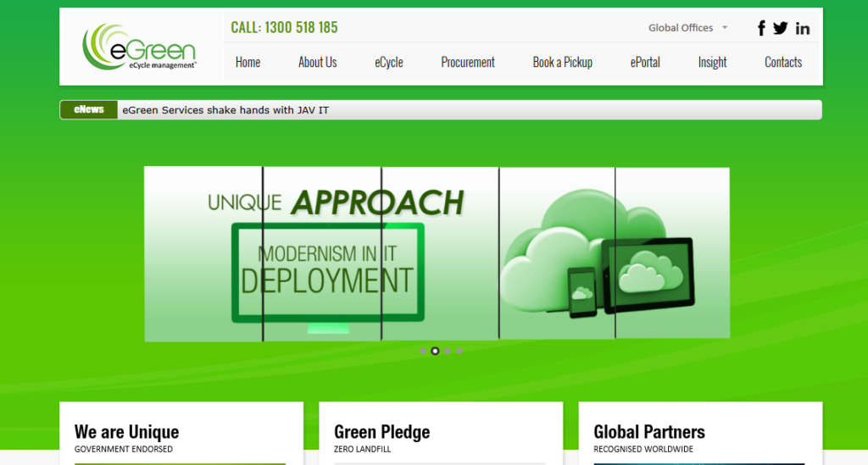868x465 pixels.
Task: Select Book a Pickup
Action: (x=562, y=62)
